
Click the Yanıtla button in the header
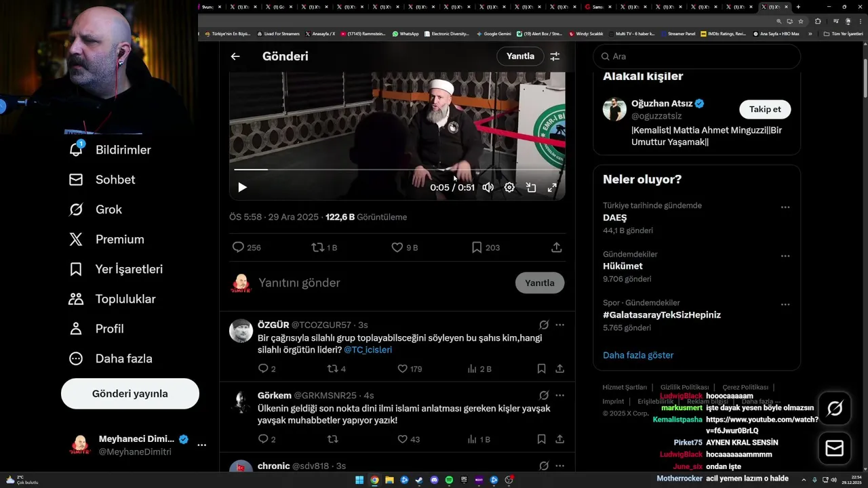click(520, 56)
